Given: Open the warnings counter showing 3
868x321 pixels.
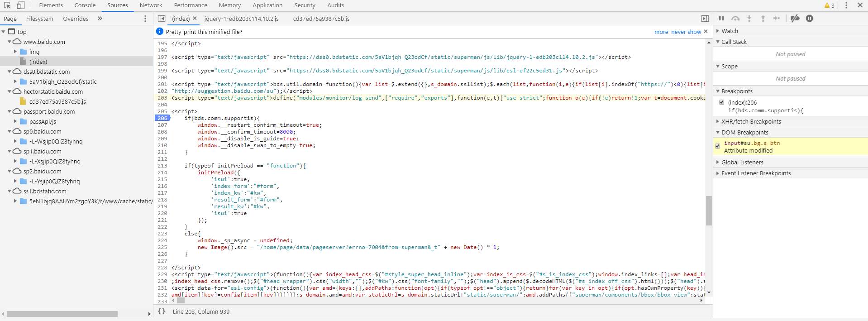Looking at the screenshot, I should click(x=830, y=5).
